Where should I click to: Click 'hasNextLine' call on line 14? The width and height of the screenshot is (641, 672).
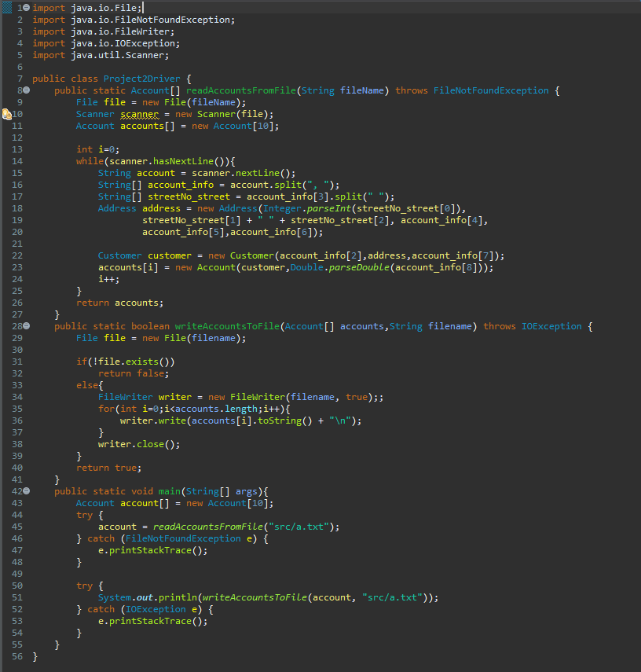pyautogui.click(x=183, y=161)
